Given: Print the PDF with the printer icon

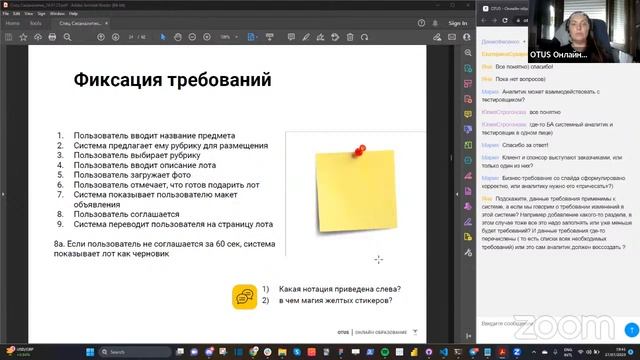Looking at the screenshot, I should click(52, 37).
